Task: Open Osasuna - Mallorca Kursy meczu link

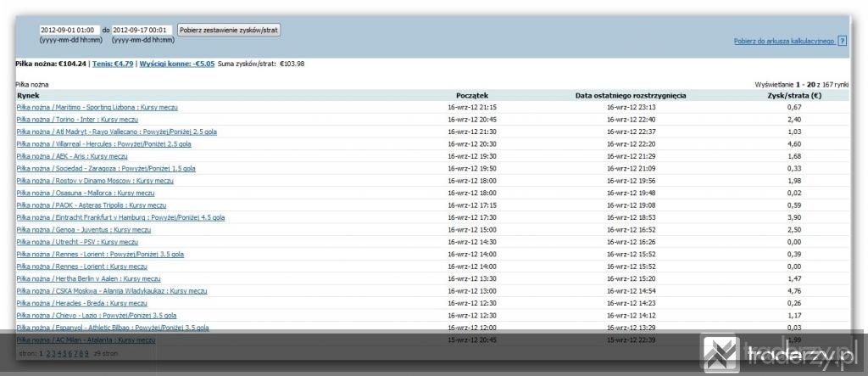Action: tap(86, 193)
